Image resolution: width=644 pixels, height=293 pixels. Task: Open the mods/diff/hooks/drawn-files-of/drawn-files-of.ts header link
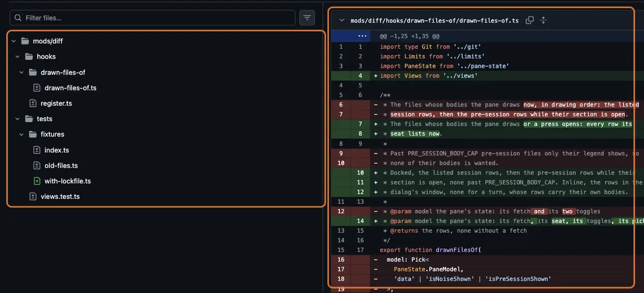click(x=435, y=20)
